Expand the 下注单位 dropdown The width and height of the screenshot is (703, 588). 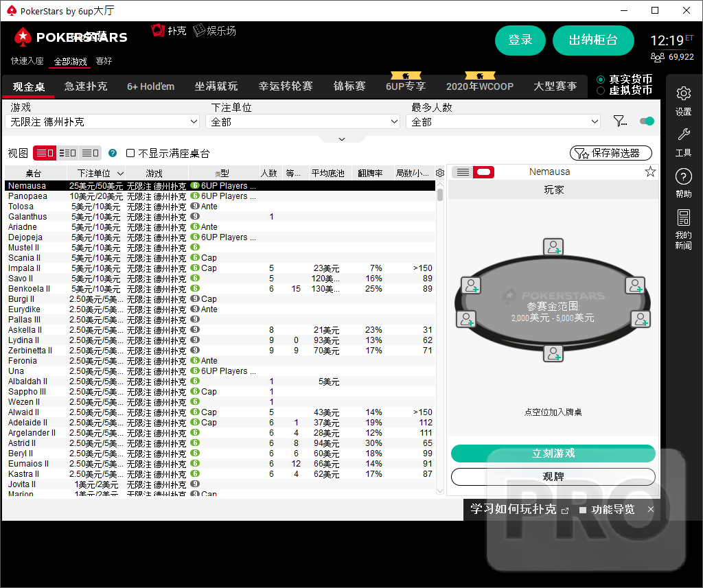click(302, 121)
